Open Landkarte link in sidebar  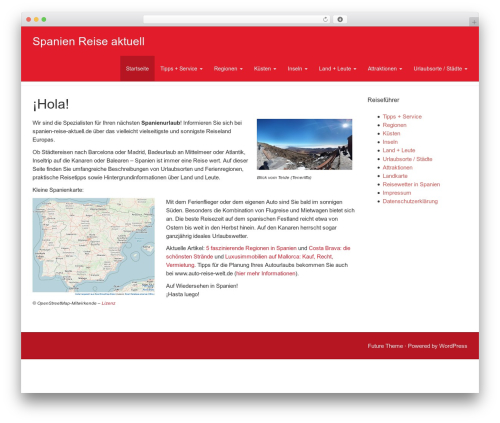[x=395, y=176]
